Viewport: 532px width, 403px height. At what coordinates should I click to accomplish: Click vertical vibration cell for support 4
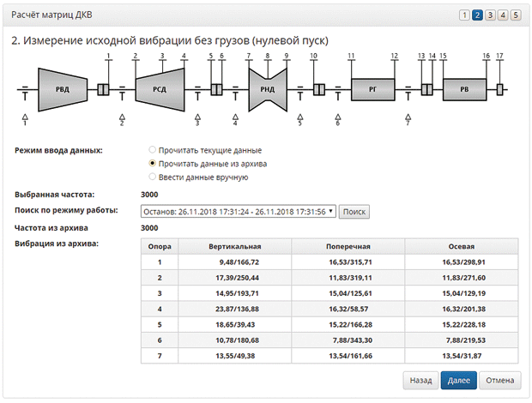pyautogui.click(x=235, y=310)
